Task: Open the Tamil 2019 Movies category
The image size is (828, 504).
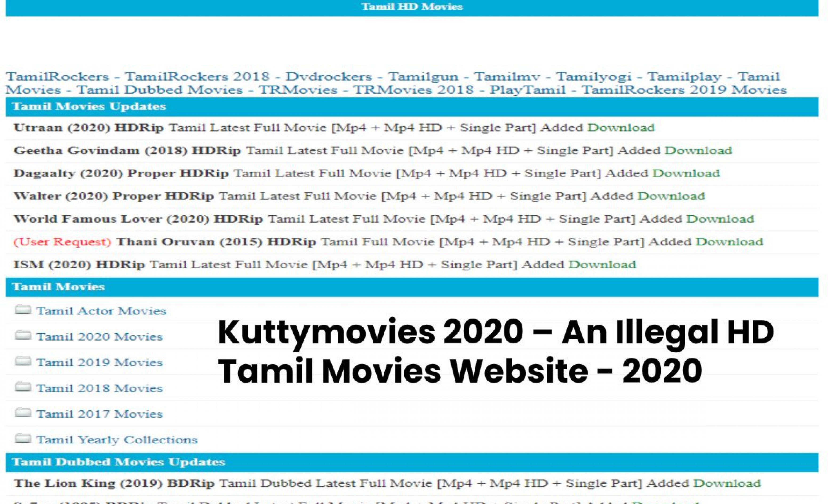Action: (x=100, y=362)
